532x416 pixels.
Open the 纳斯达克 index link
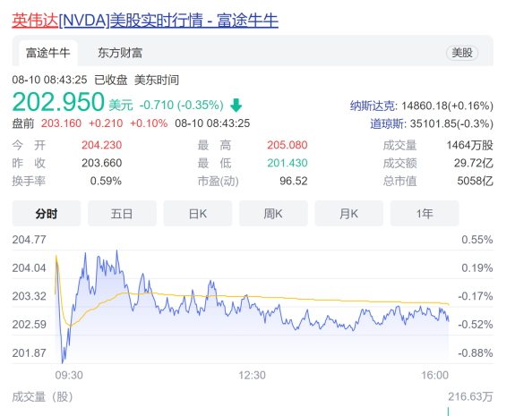(373, 106)
